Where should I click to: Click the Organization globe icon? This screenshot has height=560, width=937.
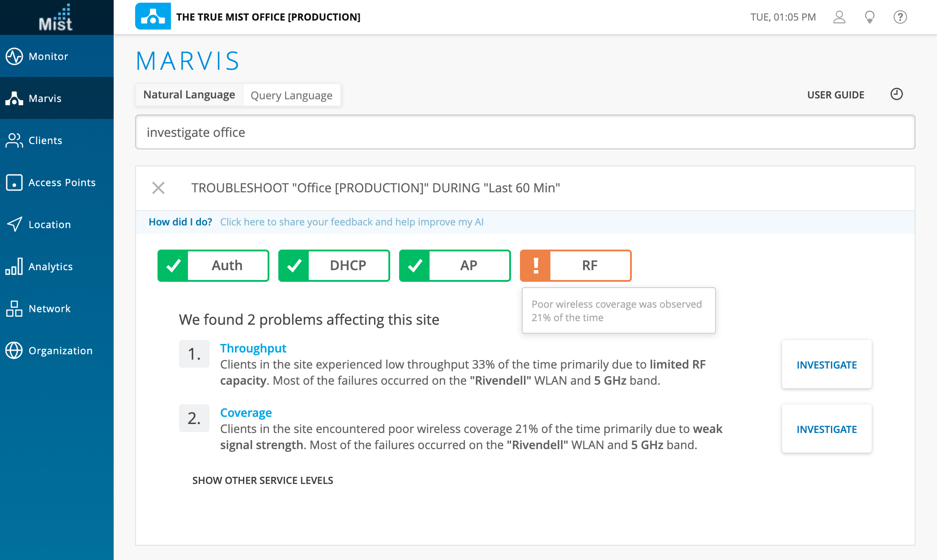click(x=14, y=351)
